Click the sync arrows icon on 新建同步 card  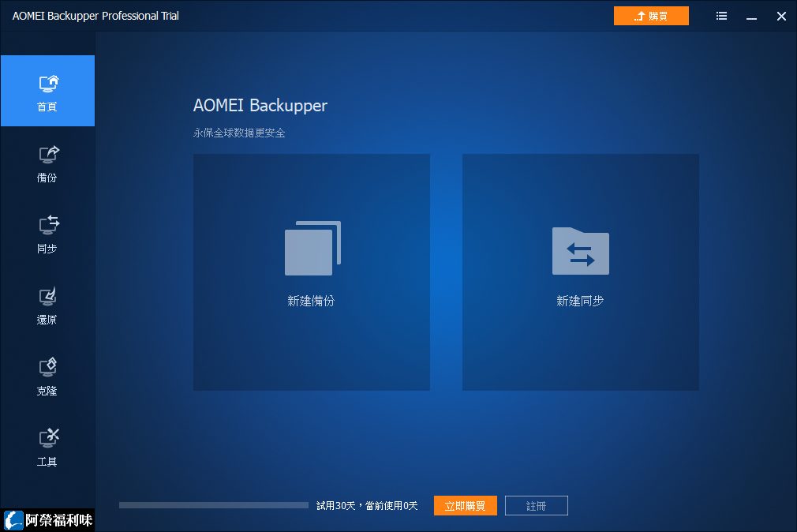[580, 251]
